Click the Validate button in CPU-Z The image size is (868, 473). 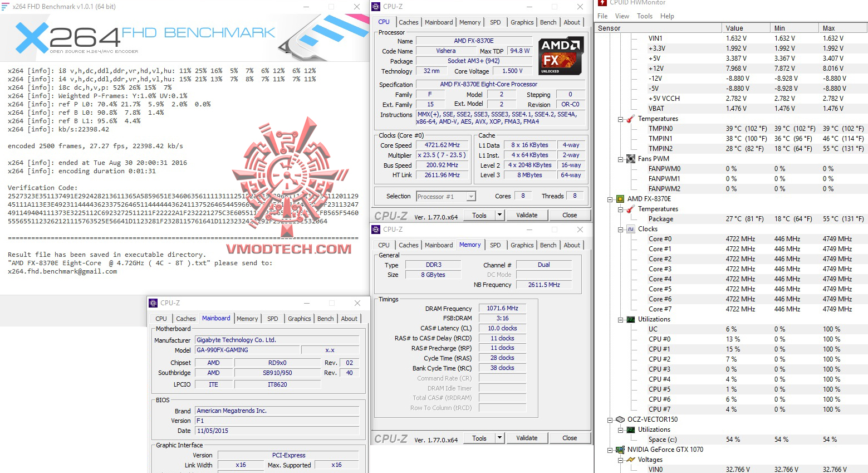point(526,214)
